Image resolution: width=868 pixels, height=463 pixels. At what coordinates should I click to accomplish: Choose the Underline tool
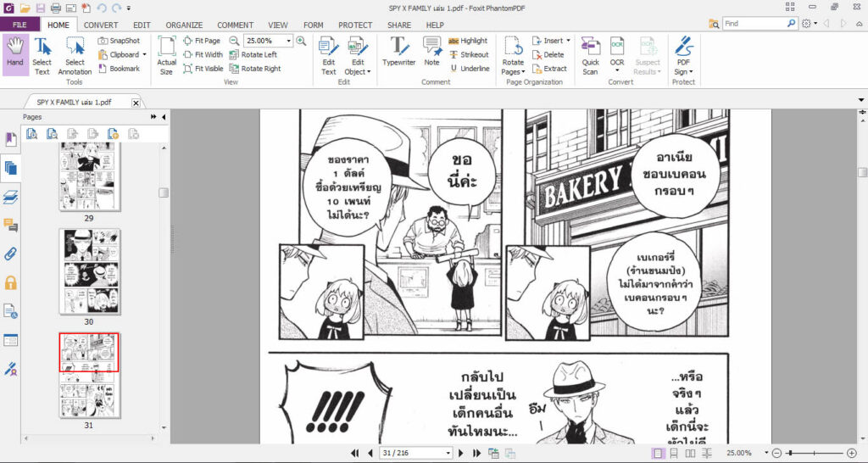(x=470, y=69)
